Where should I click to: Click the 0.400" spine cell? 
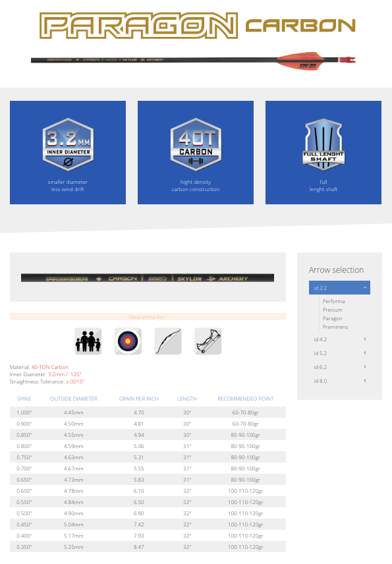24,536
